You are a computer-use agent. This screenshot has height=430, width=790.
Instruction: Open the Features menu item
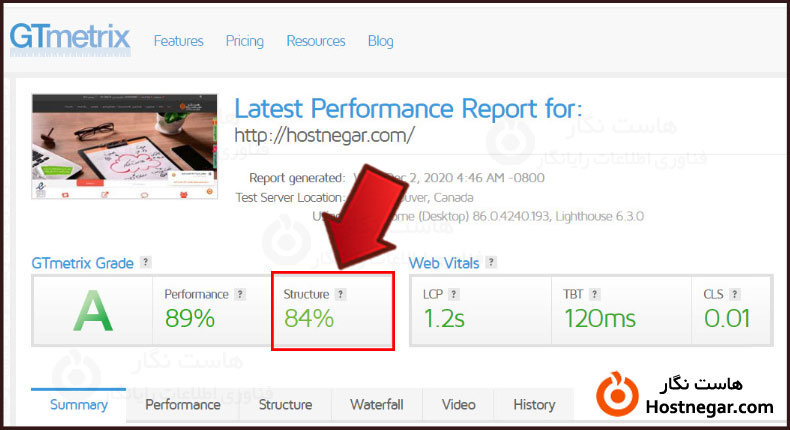click(x=178, y=41)
